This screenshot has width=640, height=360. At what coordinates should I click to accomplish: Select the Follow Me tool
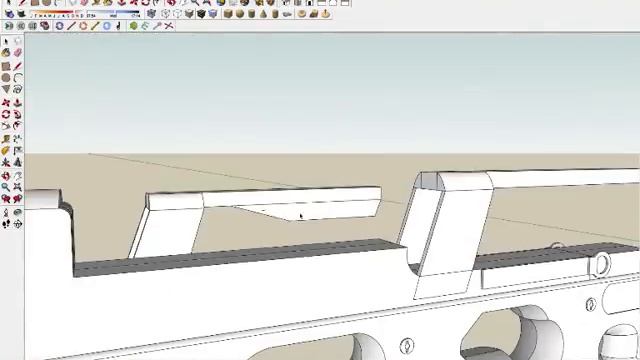point(18,114)
